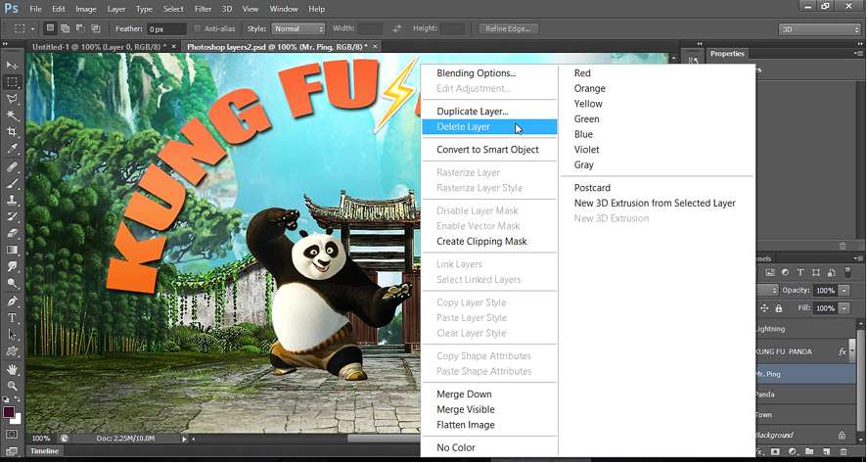Viewport: 868px width, 463px height.
Task: Toggle Quick Mask mode icon
Action: 12,435
